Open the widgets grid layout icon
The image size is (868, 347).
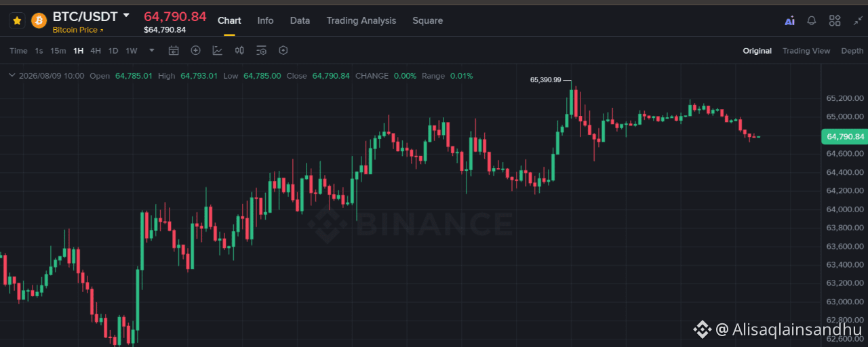(x=835, y=21)
